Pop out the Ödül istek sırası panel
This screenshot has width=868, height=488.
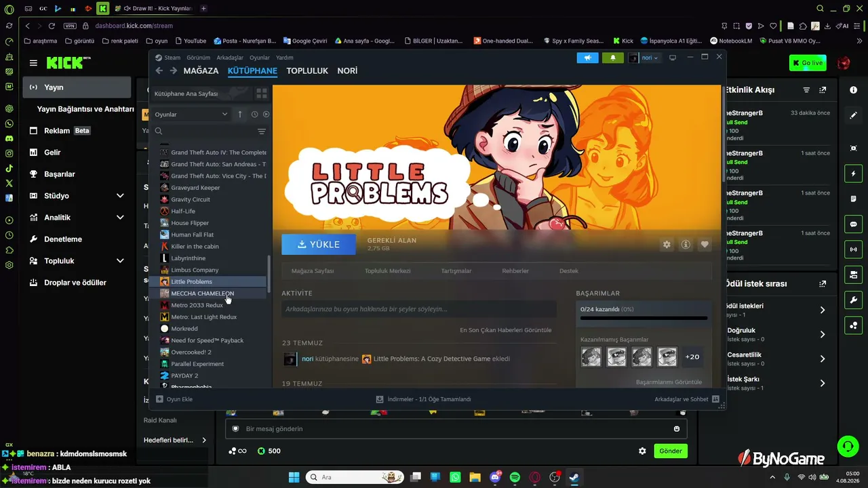coord(823,284)
